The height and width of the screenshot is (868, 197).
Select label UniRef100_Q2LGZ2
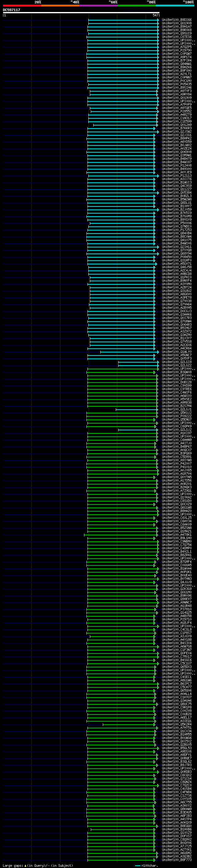pos(177,365)
